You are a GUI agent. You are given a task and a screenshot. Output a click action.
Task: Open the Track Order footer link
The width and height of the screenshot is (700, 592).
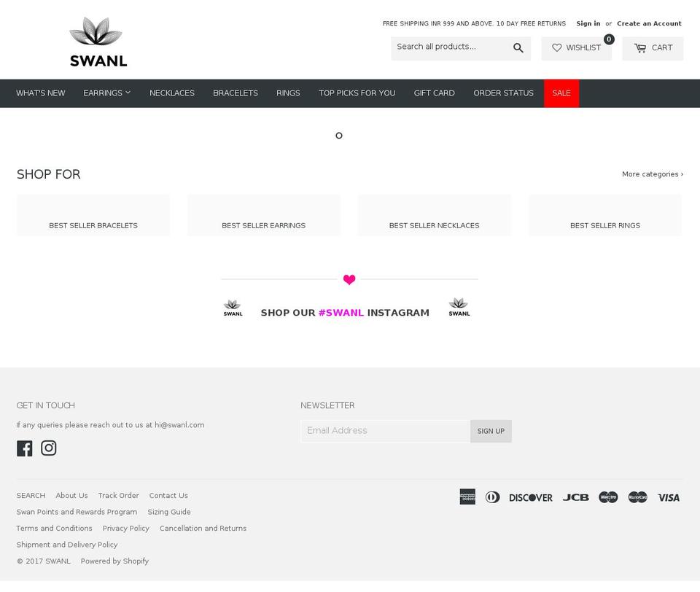pos(118,496)
